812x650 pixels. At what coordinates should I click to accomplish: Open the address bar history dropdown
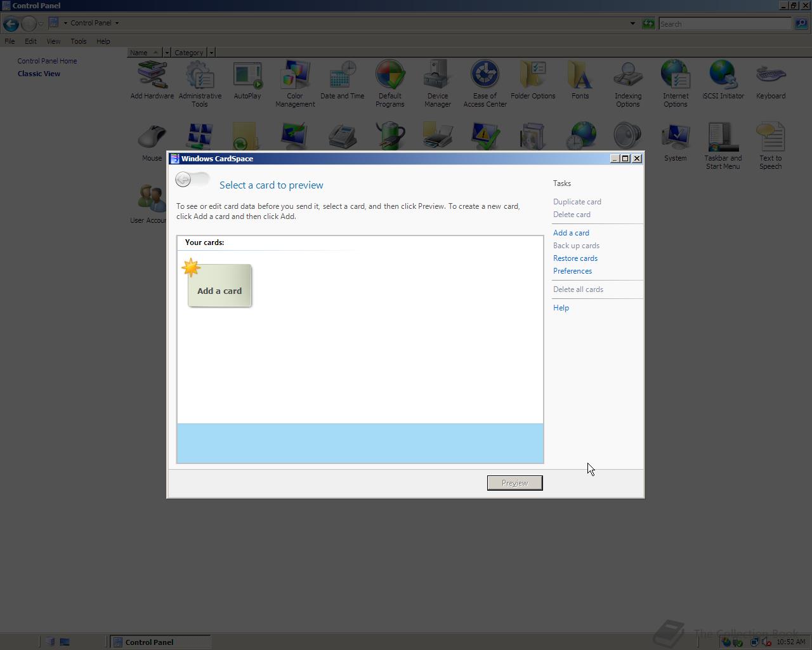[632, 23]
